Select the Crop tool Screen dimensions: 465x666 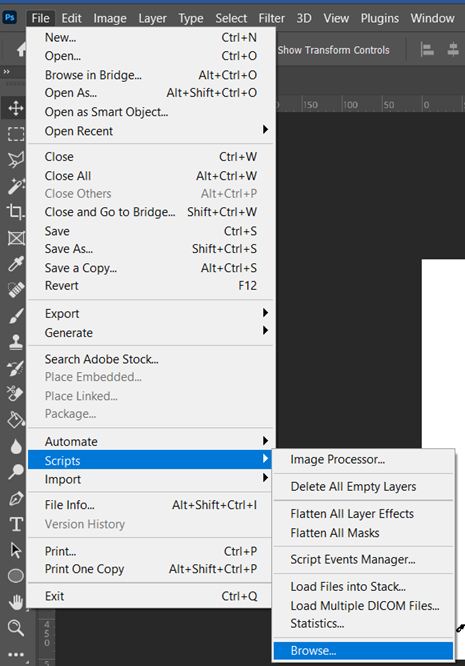pyautogui.click(x=16, y=211)
